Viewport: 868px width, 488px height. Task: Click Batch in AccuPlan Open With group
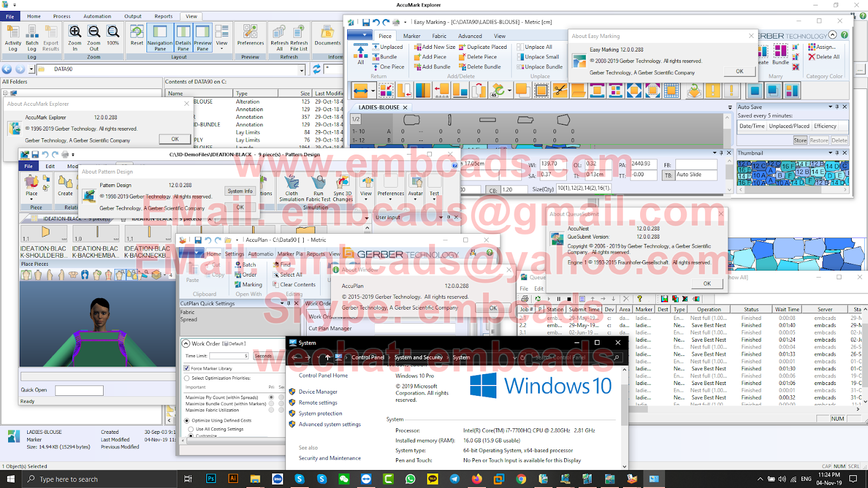click(x=245, y=265)
